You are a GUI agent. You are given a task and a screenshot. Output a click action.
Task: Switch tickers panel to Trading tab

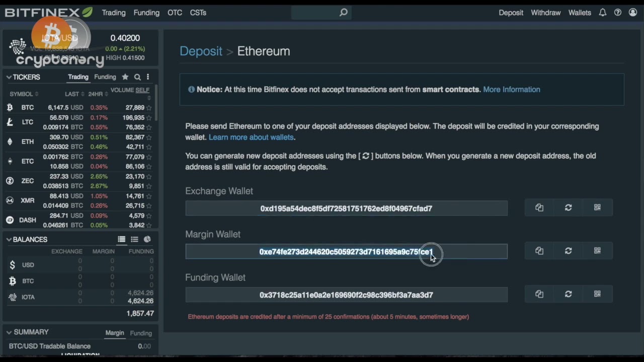pos(78,77)
